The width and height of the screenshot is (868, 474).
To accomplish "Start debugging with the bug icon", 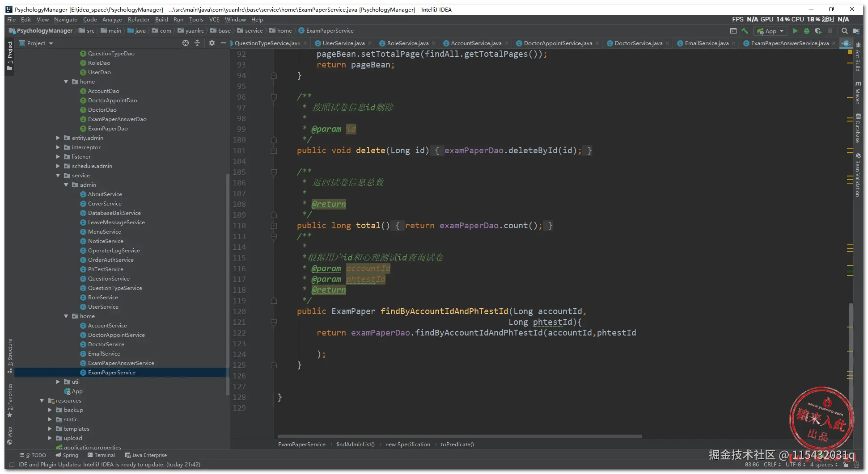I will pos(806,31).
